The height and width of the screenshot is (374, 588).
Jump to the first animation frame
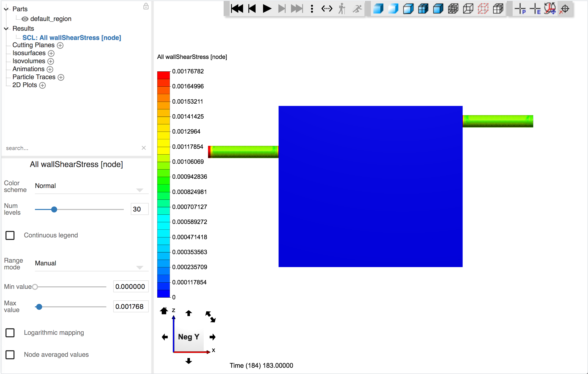(237, 9)
